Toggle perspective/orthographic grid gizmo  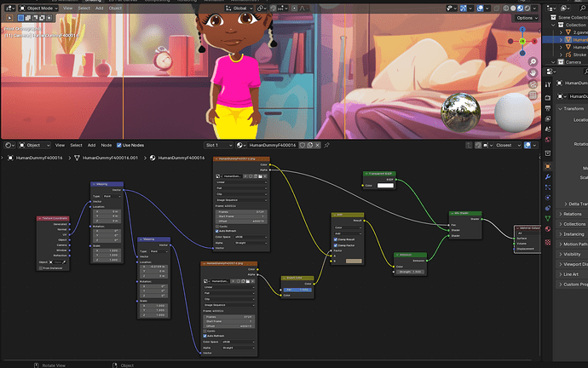tap(533, 95)
